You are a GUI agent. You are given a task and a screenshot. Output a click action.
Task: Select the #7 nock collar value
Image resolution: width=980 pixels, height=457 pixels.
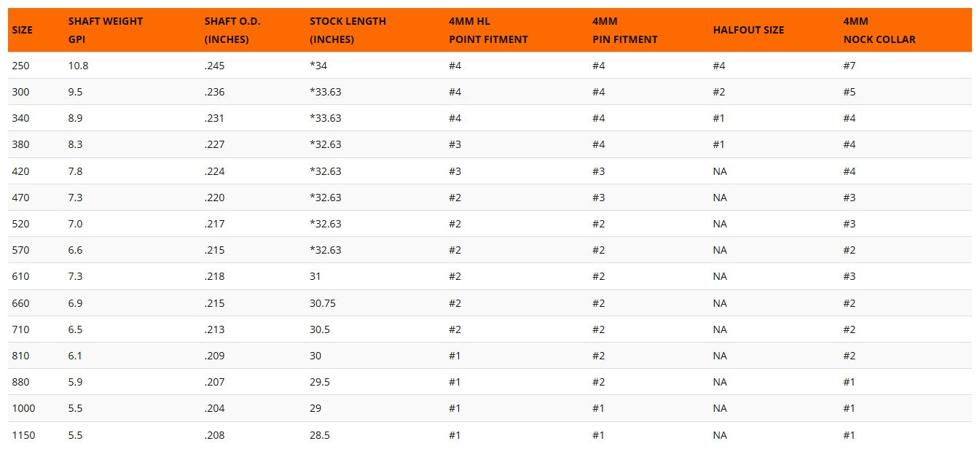click(x=850, y=66)
